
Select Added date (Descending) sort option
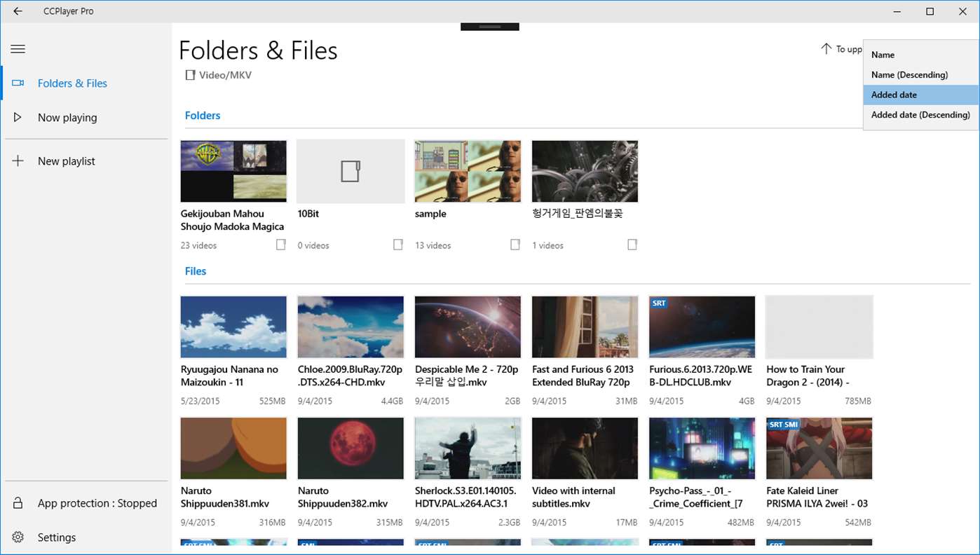[x=920, y=114]
